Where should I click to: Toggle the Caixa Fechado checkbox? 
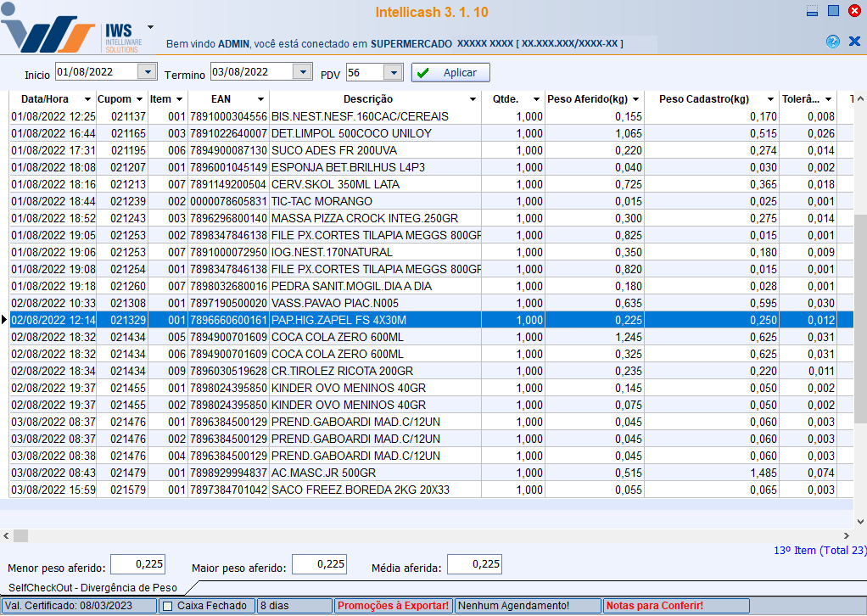(168, 606)
